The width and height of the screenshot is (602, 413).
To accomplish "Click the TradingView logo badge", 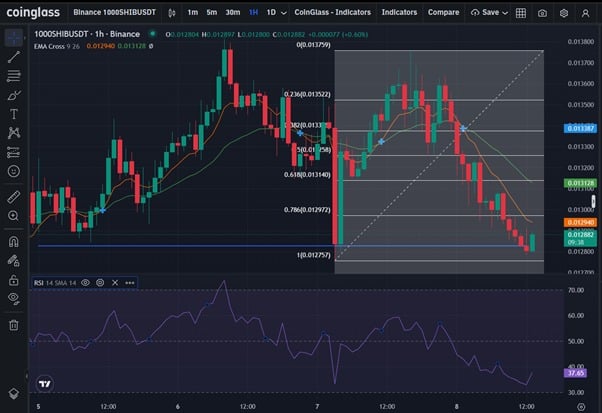I will [x=45, y=384].
